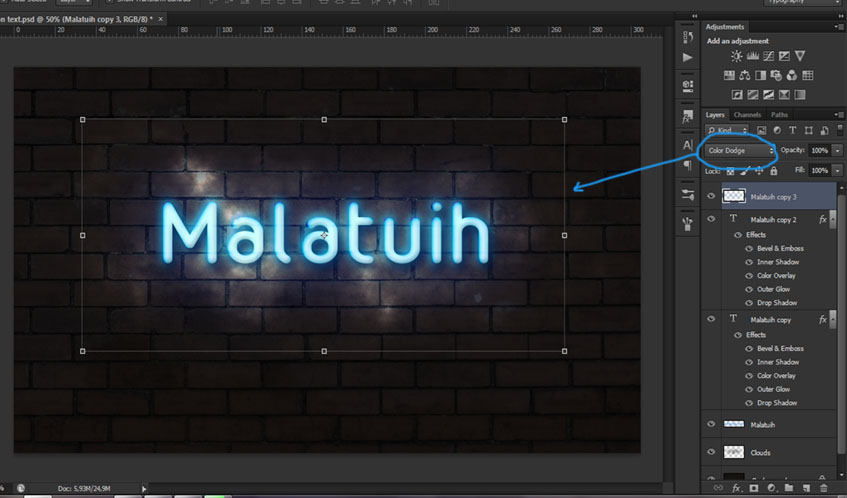Switch to the Channels tab
The image size is (847, 498).
[747, 115]
